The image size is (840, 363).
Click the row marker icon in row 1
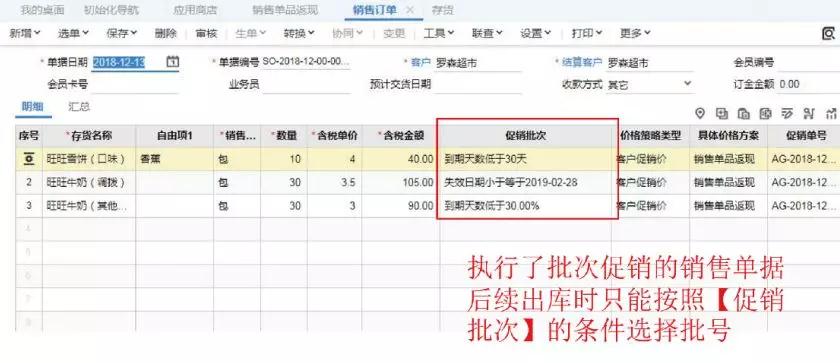click(29, 159)
